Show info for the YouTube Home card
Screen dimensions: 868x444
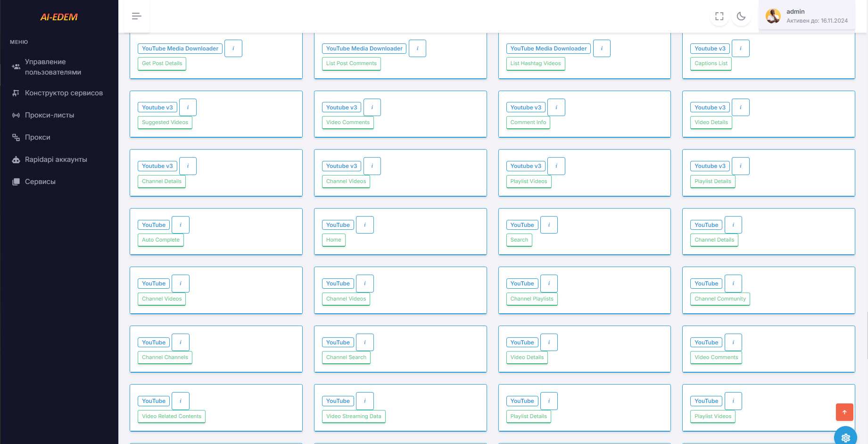[x=365, y=225]
